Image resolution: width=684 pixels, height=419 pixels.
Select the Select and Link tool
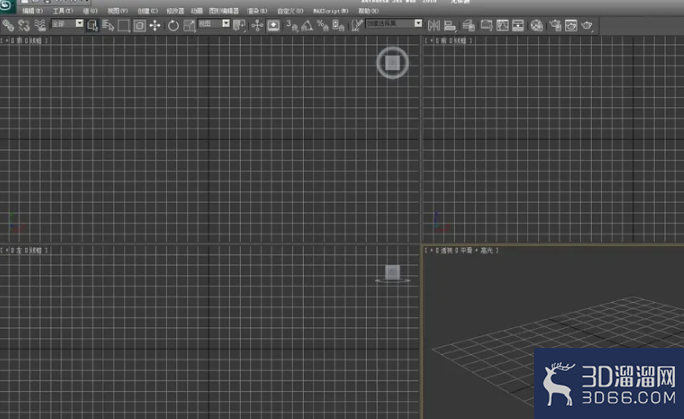click(x=8, y=25)
